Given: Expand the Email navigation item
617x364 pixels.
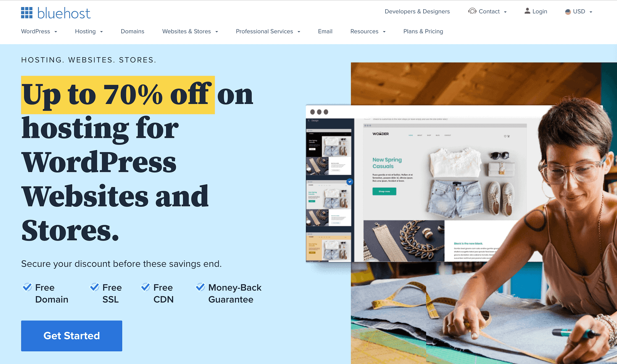Looking at the screenshot, I should 325,31.
